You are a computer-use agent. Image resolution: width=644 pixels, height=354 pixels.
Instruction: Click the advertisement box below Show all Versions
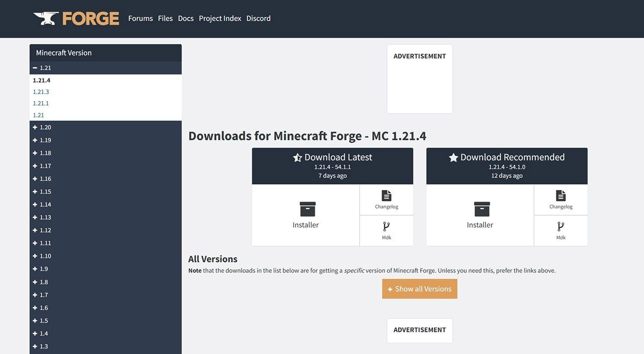coord(420,331)
